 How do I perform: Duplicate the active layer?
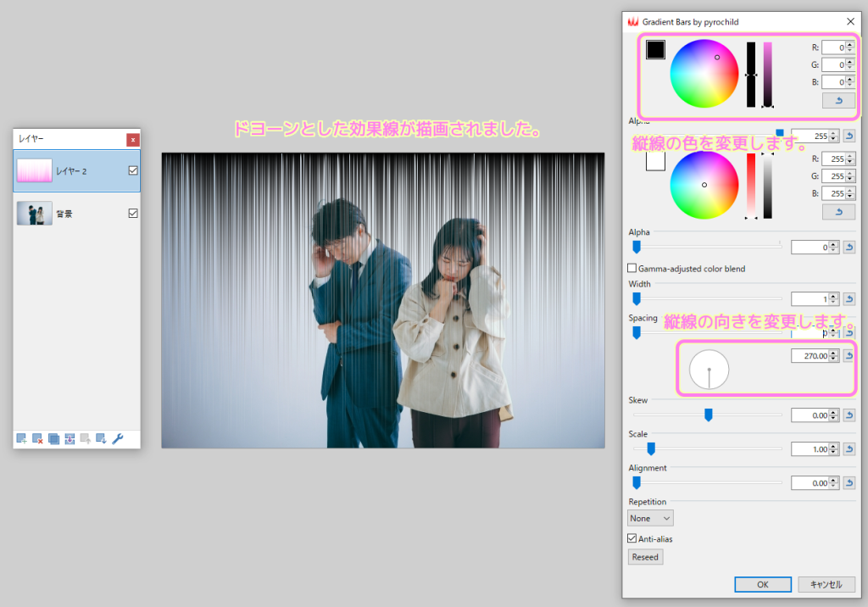point(53,439)
